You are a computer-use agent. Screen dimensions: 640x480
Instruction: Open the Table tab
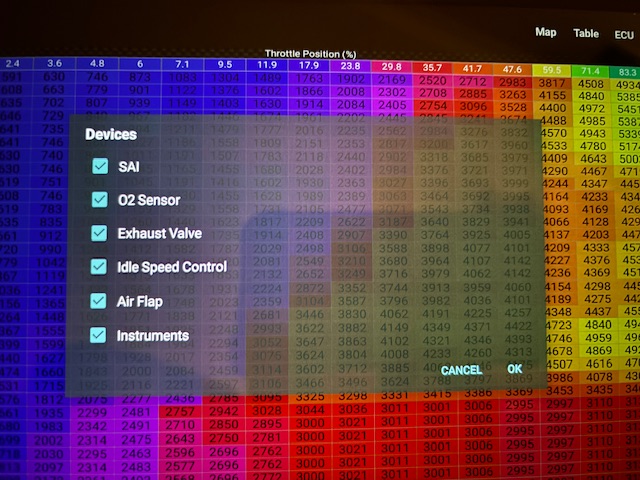click(x=586, y=33)
